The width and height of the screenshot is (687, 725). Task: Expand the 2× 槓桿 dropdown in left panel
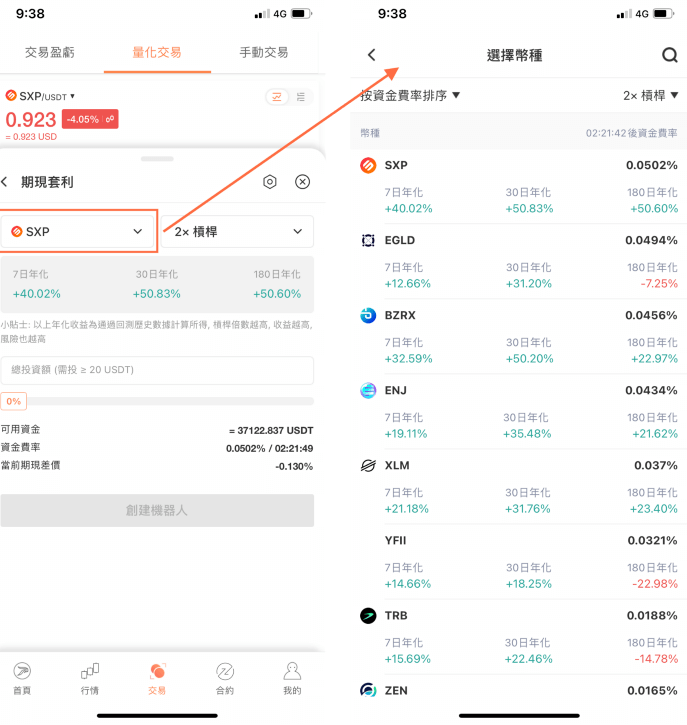pyautogui.click(x=237, y=231)
